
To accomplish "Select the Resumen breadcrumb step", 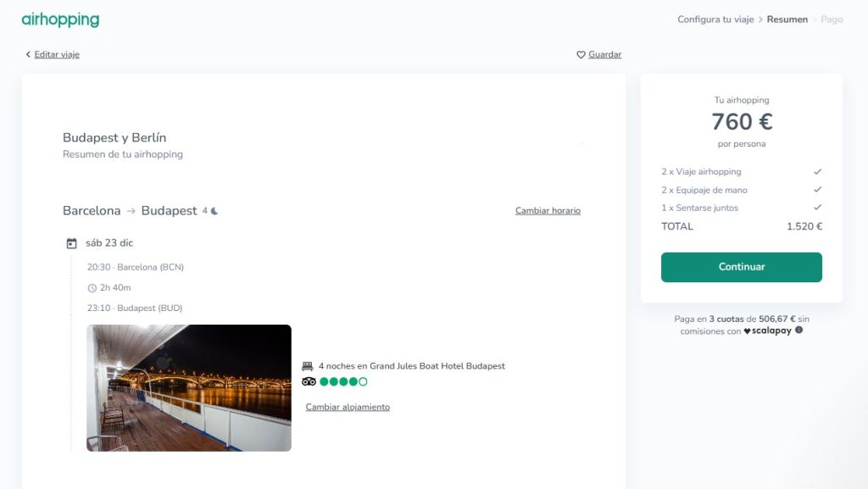I will click(x=787, y=19).
